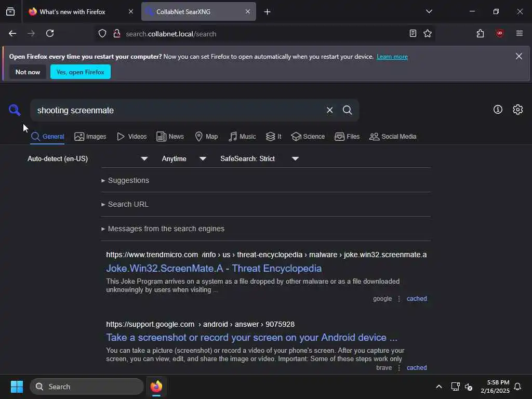This screenshot has height=399, width=532.
Task: Reload the current page
Action: [50, 33]
